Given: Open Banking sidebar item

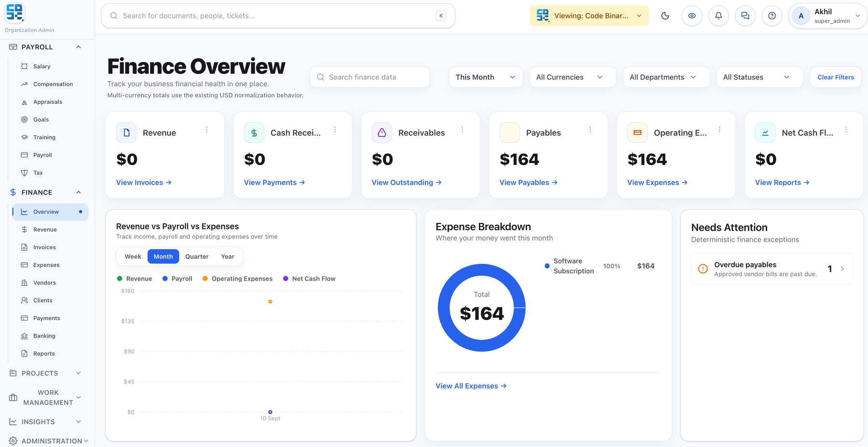Looking at the screenshot, I should pos(50,336).
